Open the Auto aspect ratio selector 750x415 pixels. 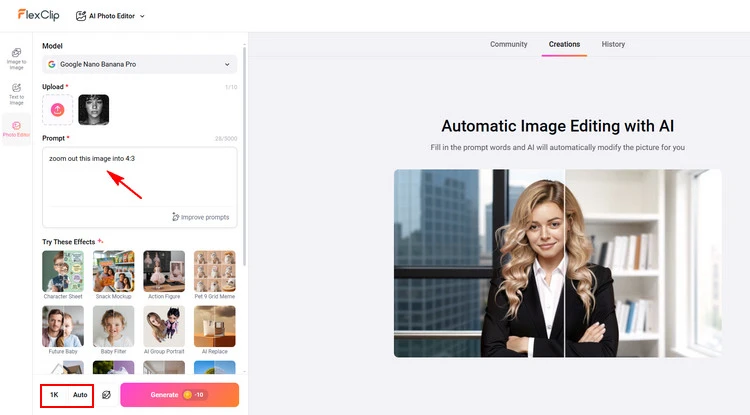[x=80, y=395]
